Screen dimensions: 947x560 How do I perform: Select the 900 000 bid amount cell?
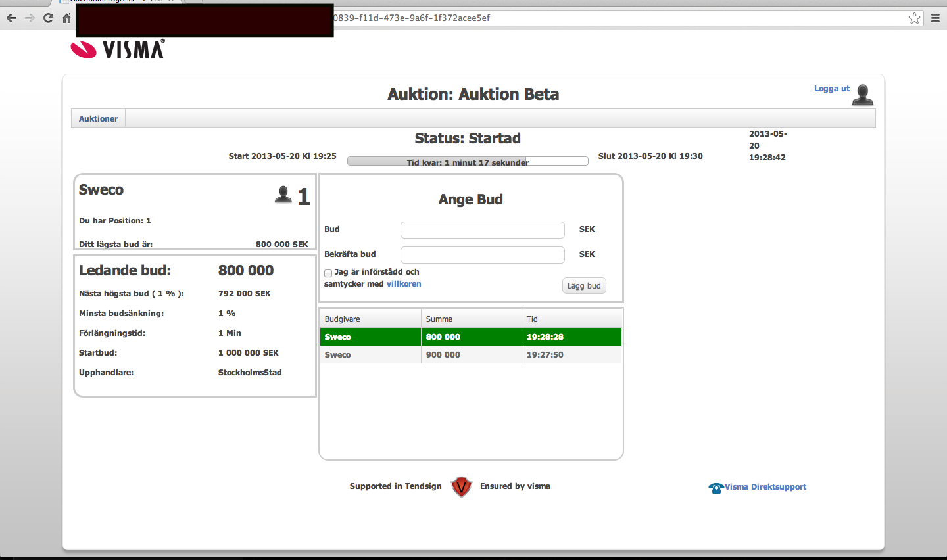click(472, 354)
